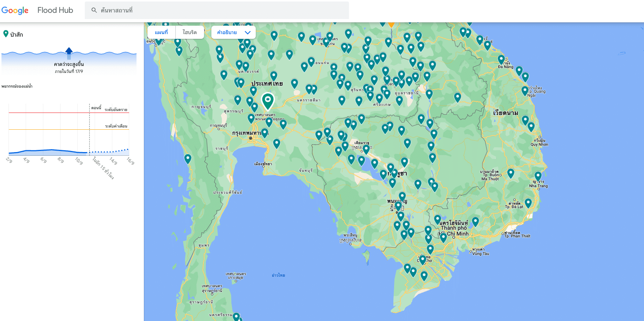Click the ชุมพร map label
The image size is (644, 321).
(x=204, y=245)
